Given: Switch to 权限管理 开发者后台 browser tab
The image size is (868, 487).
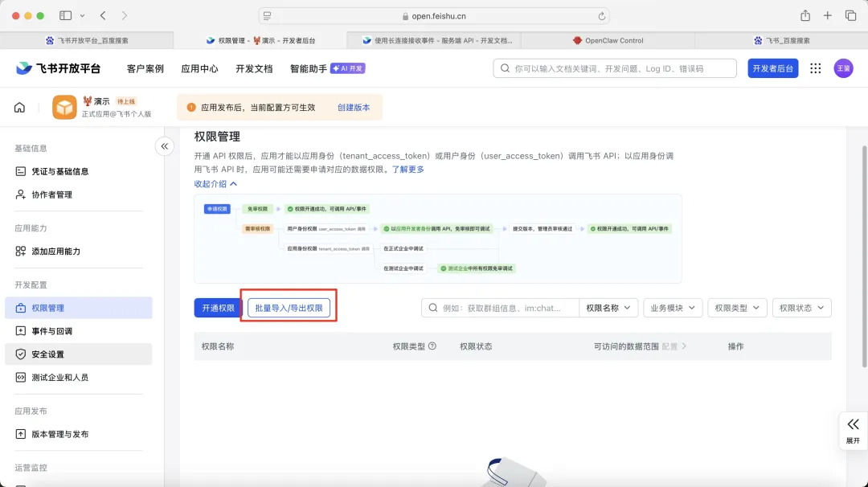Looking at the screenshot, I should (260, 40).
